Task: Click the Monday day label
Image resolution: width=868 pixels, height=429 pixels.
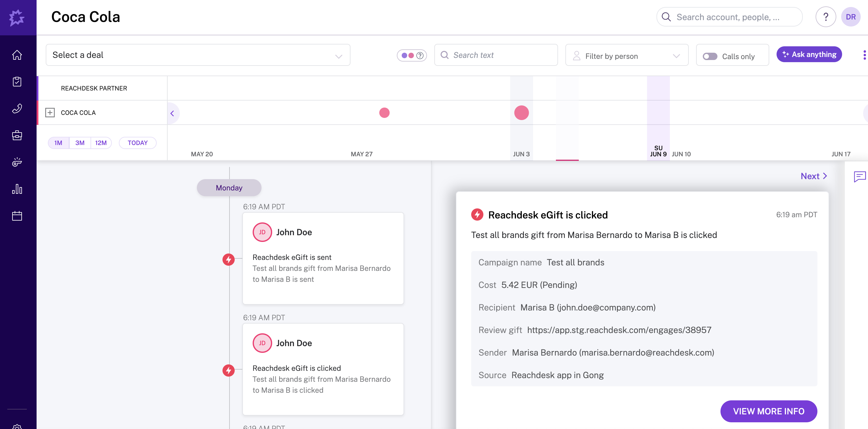Action: [229, 188]
